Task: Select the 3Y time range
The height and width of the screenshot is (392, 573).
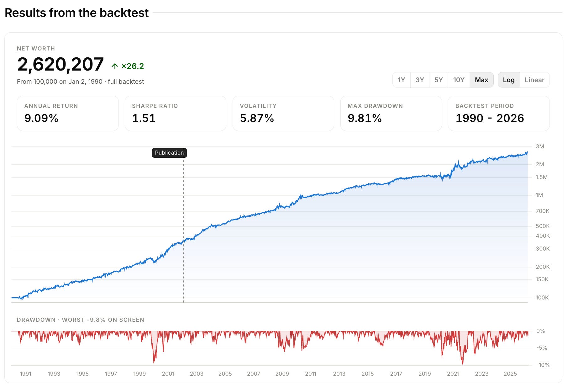Action: pyautogui.click(x=420, y=80)
